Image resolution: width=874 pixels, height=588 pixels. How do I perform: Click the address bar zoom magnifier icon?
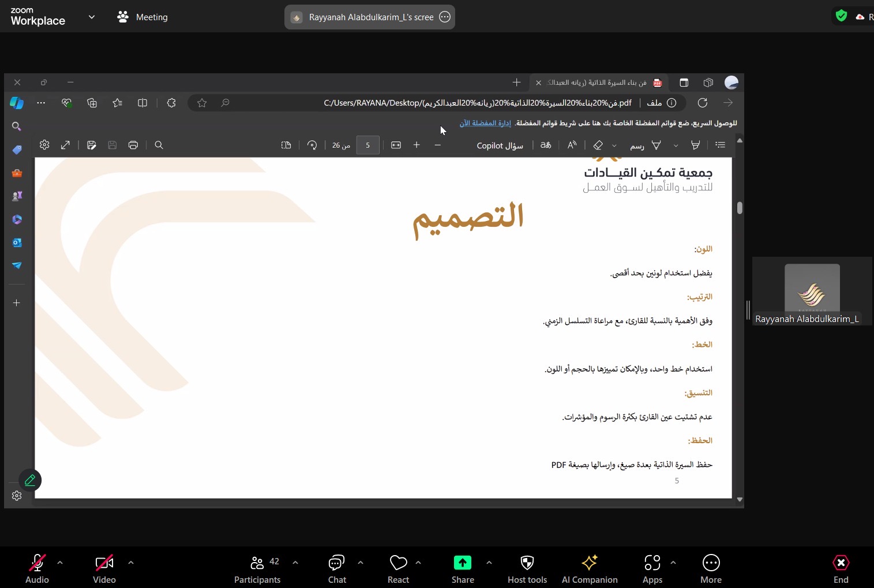pyautogui.click(x=226, y=103)
